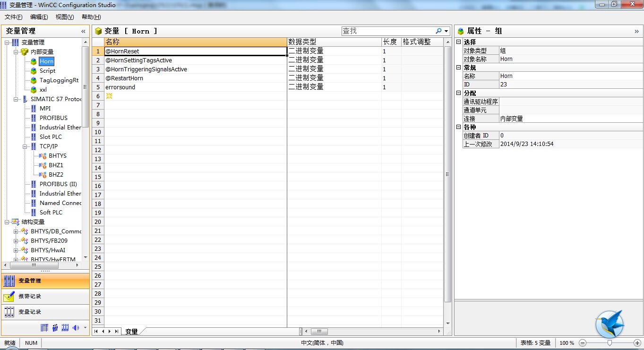The image size is (644, 350).
Task: Click the zoom in plus button
Action: point(637,343)
